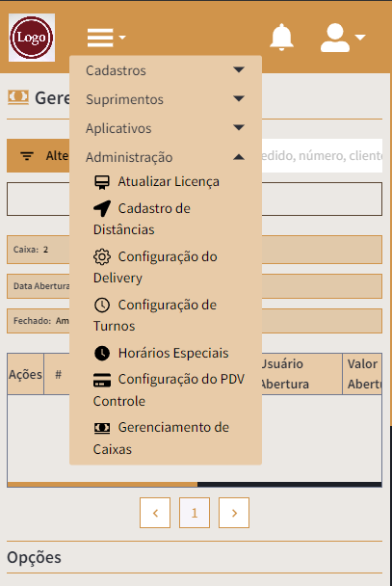Screen dimensions: 392x586
Task: Open the notifications bell icon
Action: tap(281, 37)
